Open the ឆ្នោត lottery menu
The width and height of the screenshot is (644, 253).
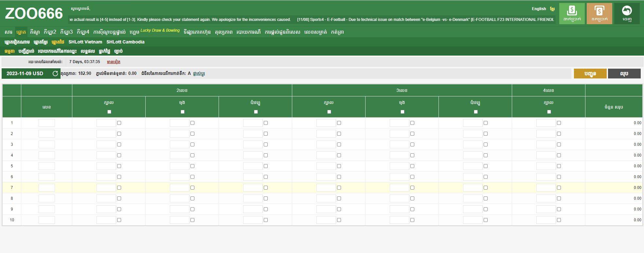click(x=21, y=32)
